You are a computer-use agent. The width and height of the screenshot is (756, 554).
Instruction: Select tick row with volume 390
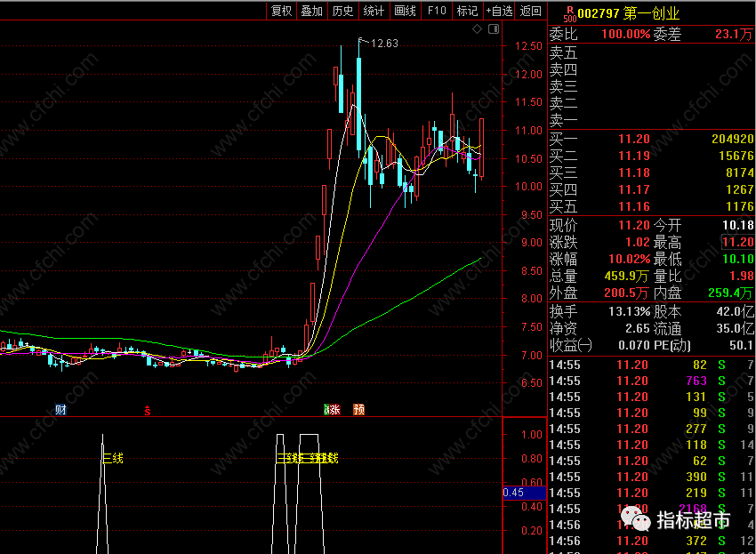652,477
